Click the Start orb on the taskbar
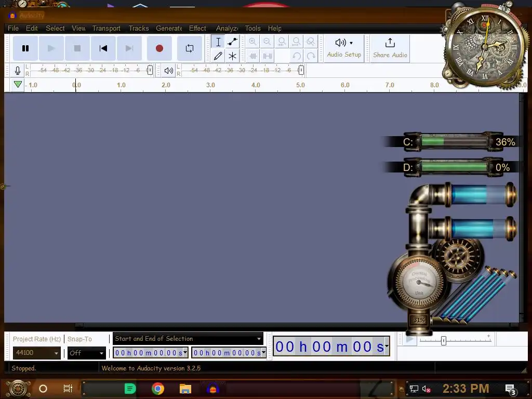 coord(18,389)
